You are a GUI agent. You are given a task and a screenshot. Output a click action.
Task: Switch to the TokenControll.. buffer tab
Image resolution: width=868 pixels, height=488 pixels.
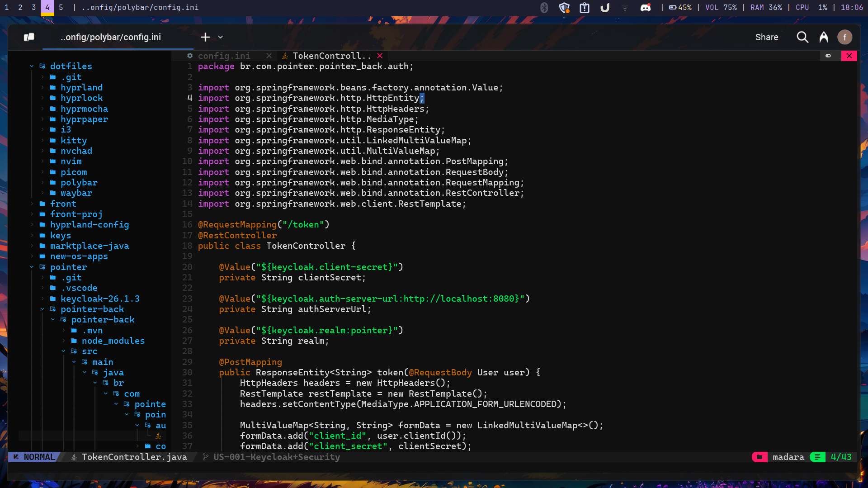[x=332, y=56]
